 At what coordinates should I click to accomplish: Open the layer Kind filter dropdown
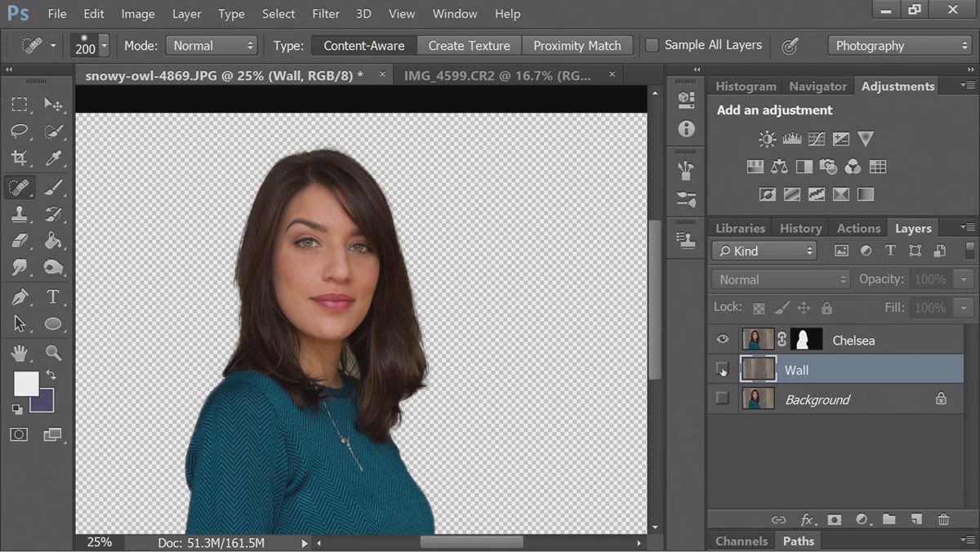[764, 251]
